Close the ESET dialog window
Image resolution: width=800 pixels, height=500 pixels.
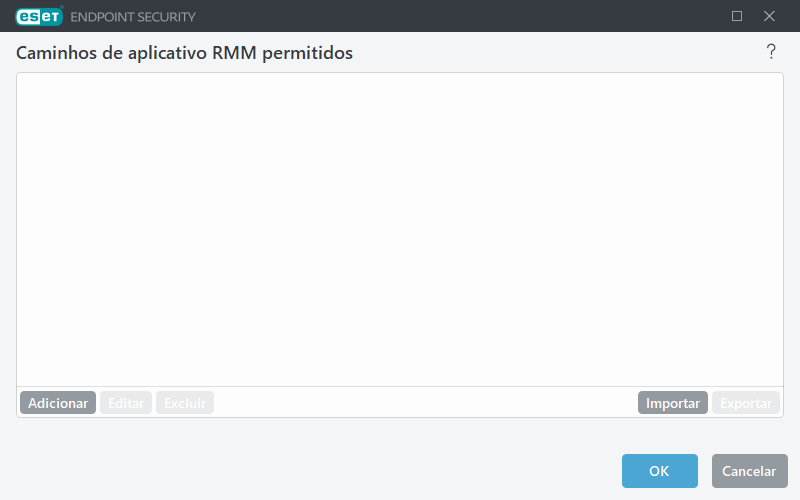(x=769, y=16)
